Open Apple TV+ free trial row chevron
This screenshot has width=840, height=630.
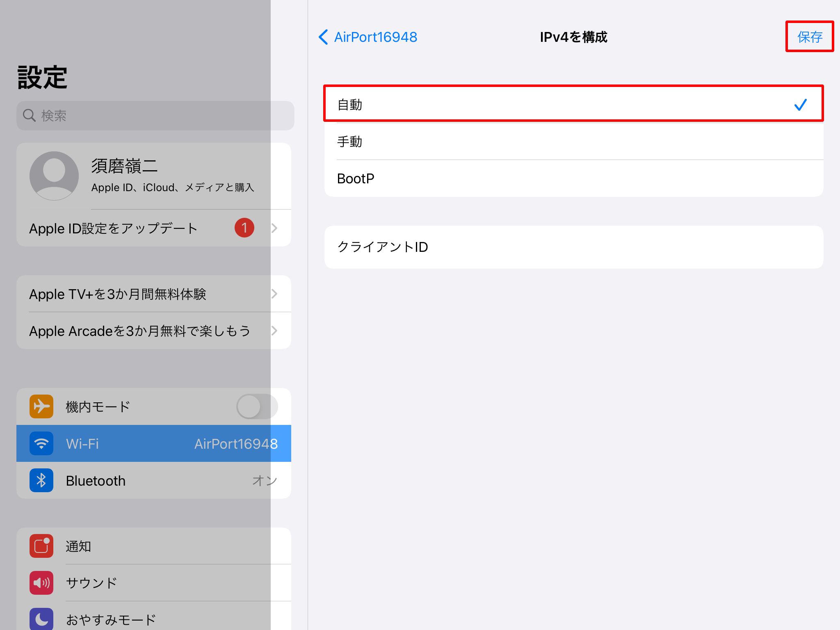pos(274,294)
